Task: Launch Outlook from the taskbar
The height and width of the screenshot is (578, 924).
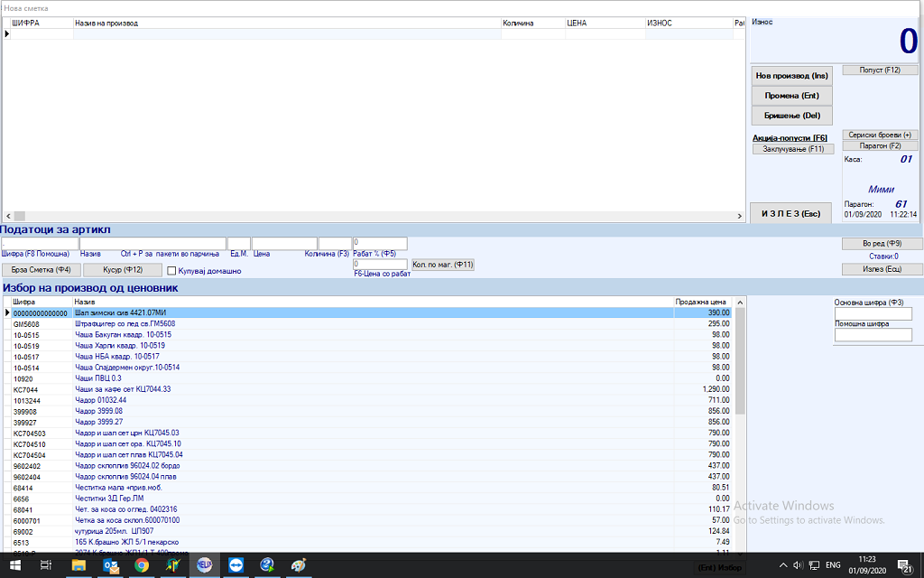Action: point(110,565)
